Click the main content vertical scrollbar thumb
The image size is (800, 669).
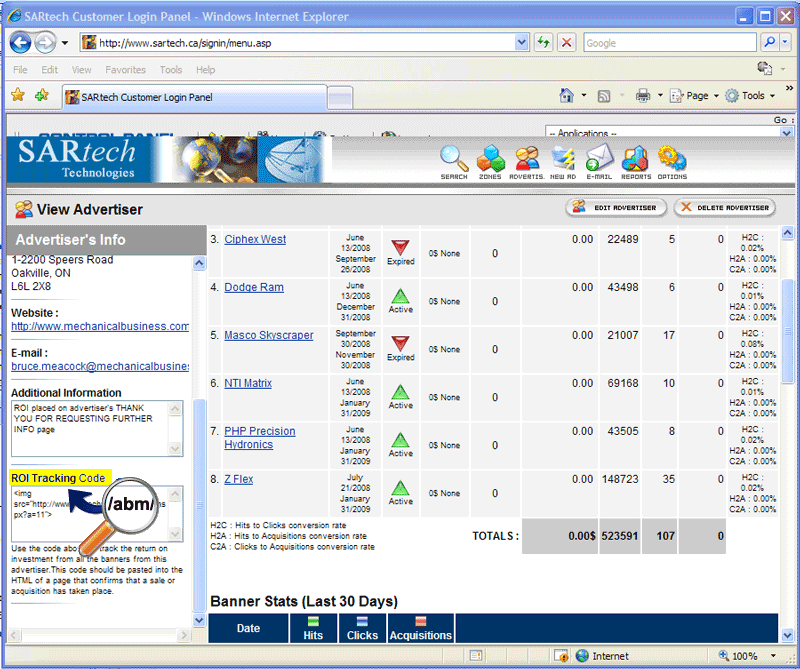pos(787,331)
